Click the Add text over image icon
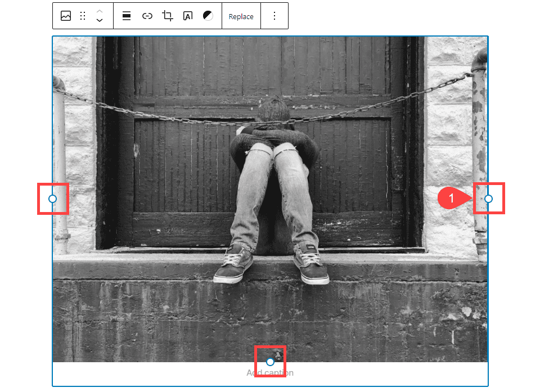540x392 pixels. point(188,16)
